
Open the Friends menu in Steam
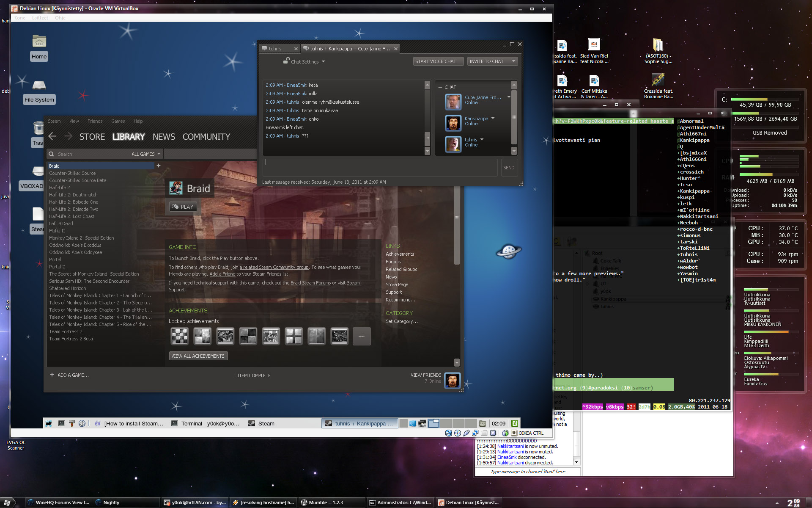(x=95, y=121)
